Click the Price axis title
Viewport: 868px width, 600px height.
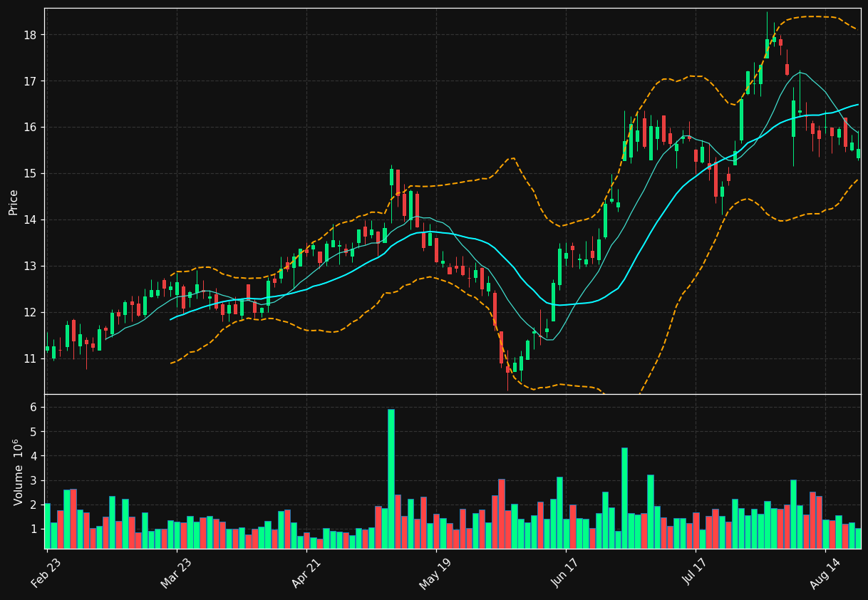pyautogui.click(x=14, y=202)
